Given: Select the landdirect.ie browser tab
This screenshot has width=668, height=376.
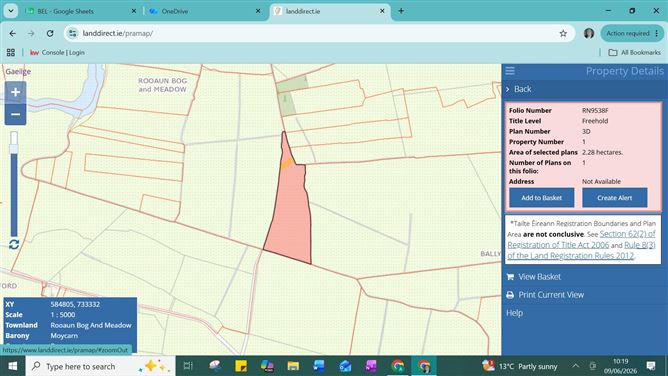Looking at the screenshot, I should coord(328,11).
